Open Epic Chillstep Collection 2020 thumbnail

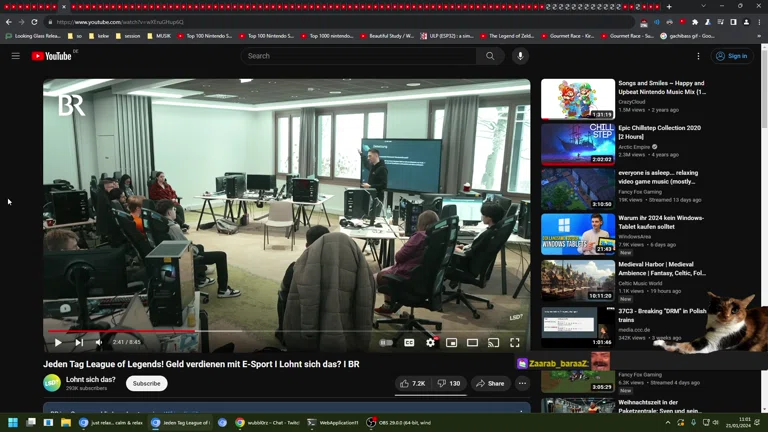[x=578, y=144]
